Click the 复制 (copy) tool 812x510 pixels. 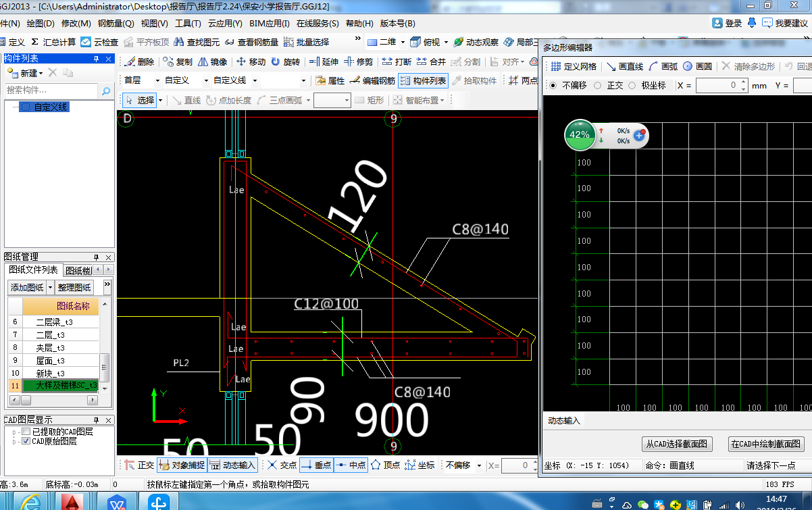(x=178, y=61)
